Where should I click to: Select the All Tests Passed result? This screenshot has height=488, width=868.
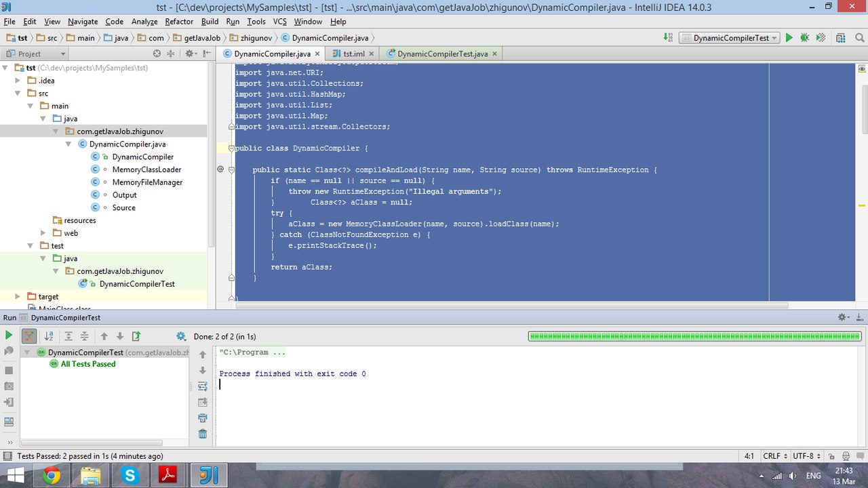pyautogui.click(x=88, y=365)
